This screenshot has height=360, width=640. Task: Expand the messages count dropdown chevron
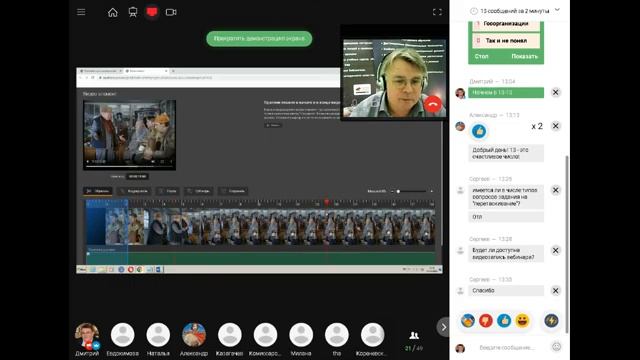pos(557,10)
